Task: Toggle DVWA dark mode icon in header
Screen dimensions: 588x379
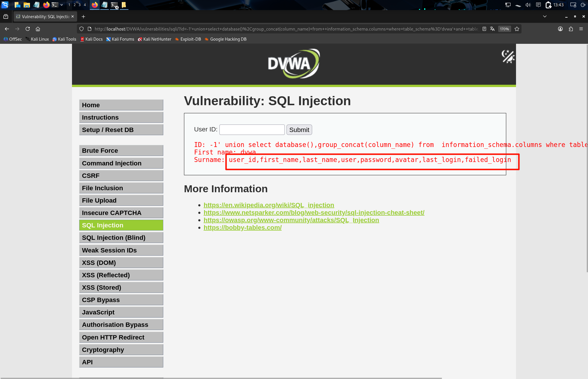Action: coord(508,56)
